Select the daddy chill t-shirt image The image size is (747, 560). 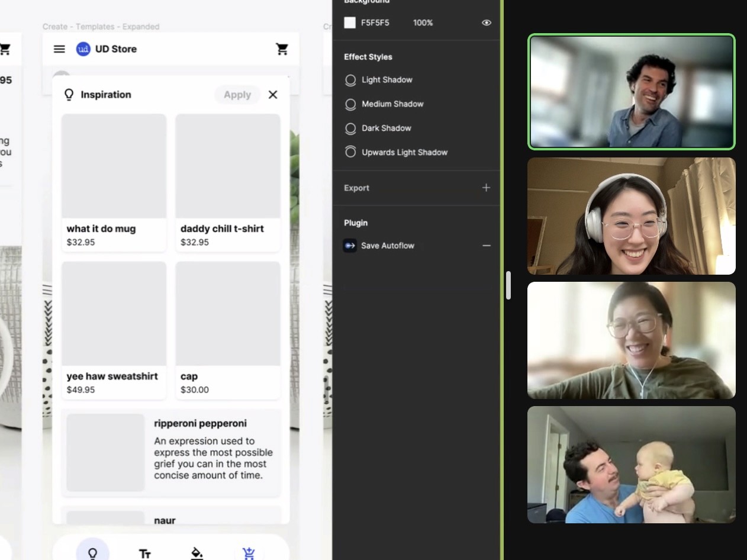click(x=228, y=166)
